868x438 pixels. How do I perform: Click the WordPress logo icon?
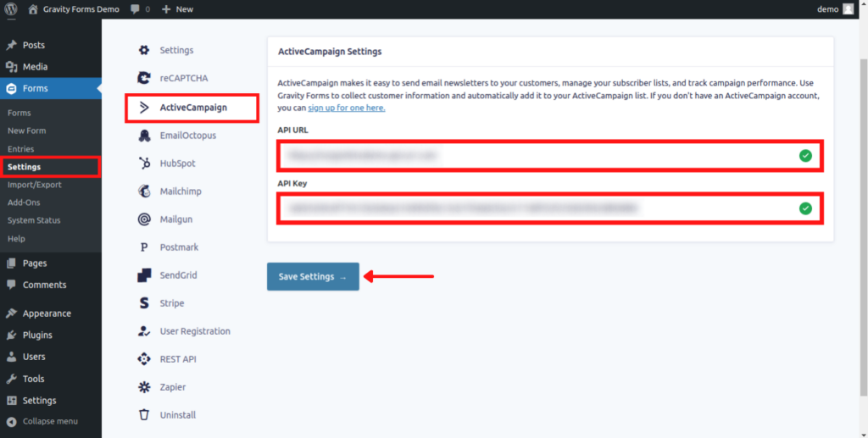point(10,8)
